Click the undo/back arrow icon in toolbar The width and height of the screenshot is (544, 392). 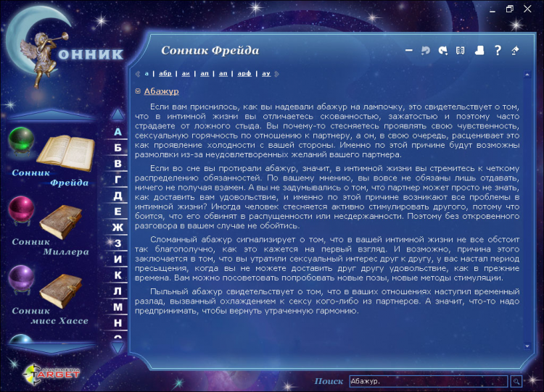[426, 51]
